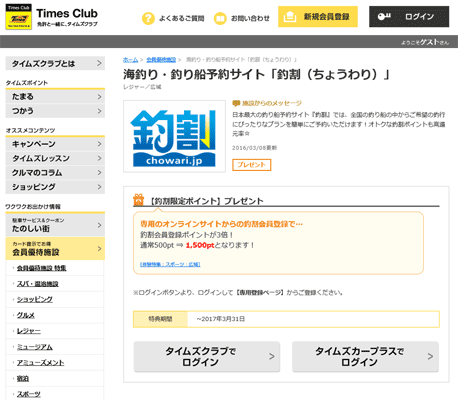Click タイムズクラブでログイン button
The height and width of the screenshot is (400, 458).
coord(207,356)
